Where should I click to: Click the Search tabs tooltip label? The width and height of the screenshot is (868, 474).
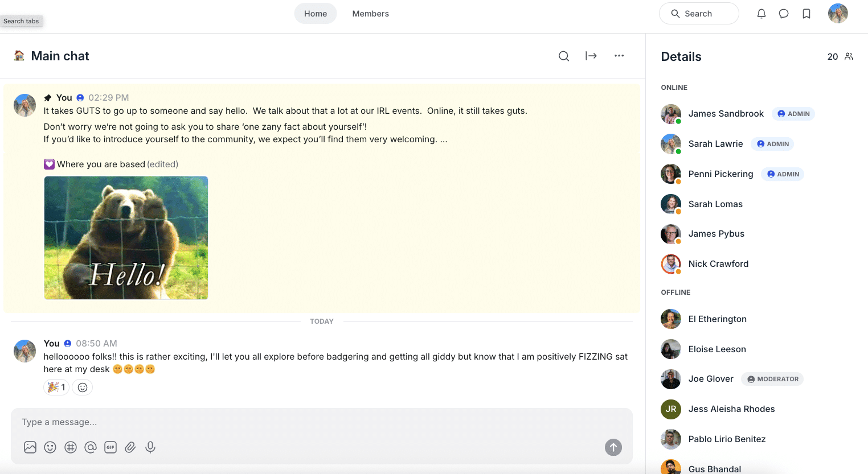click(21, 21)
